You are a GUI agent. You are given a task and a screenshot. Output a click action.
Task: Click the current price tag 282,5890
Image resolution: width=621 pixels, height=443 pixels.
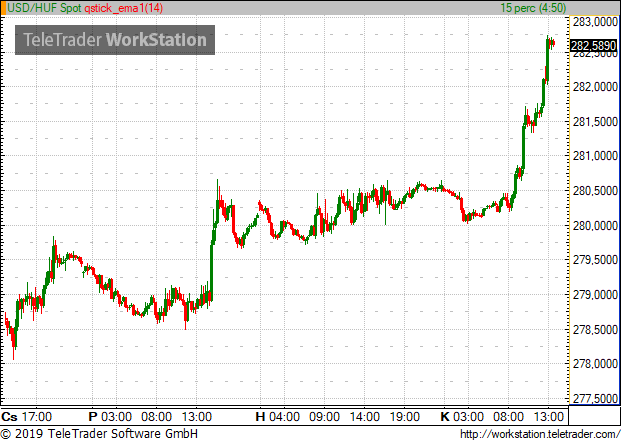[593, 46]
